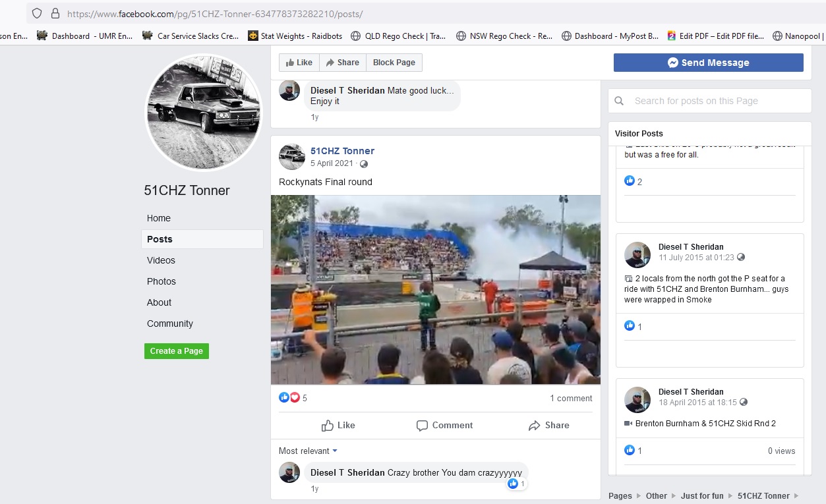Click the Block Page button
The image size is (826, 504).
tap(394, 63)
